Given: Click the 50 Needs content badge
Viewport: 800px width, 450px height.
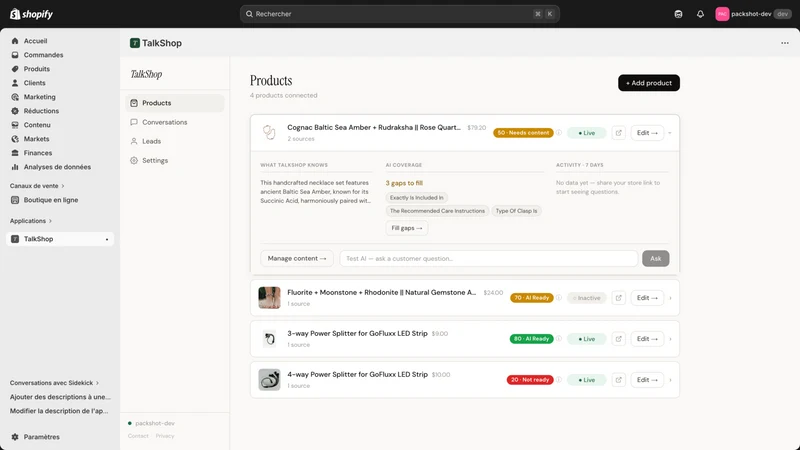Looking at the screenshot, I should click(x=523, y=133).
